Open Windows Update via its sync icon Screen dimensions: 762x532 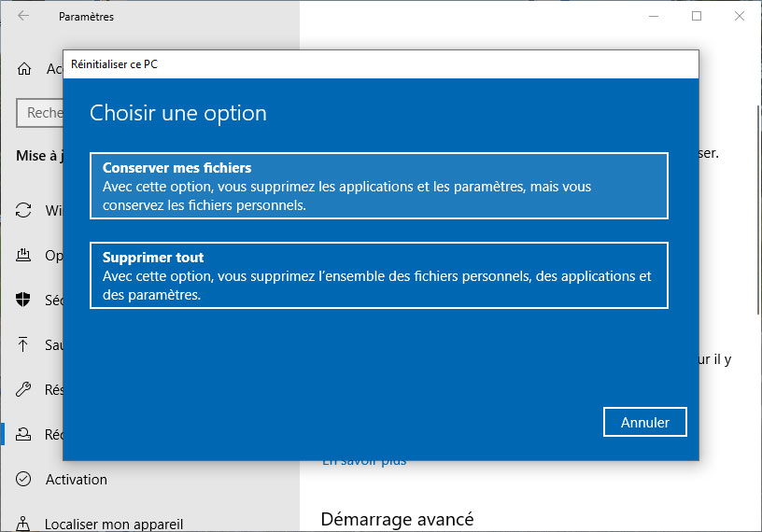click(24, 210)
